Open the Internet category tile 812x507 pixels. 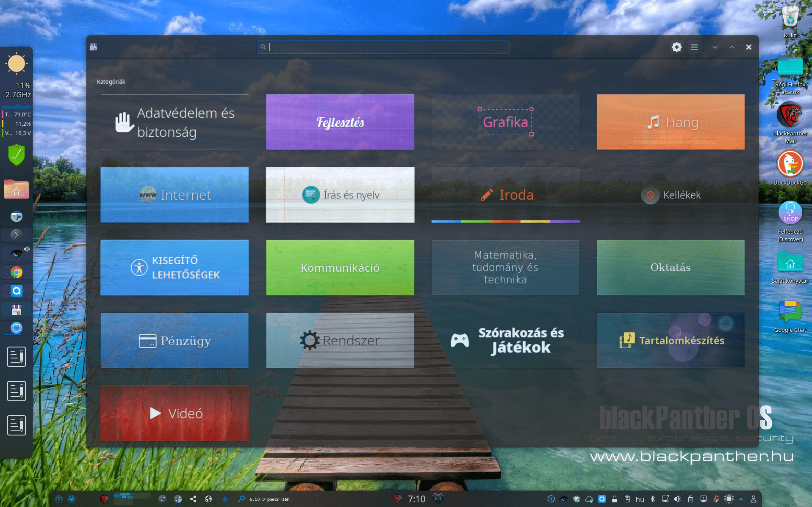[x=175, y=195]
